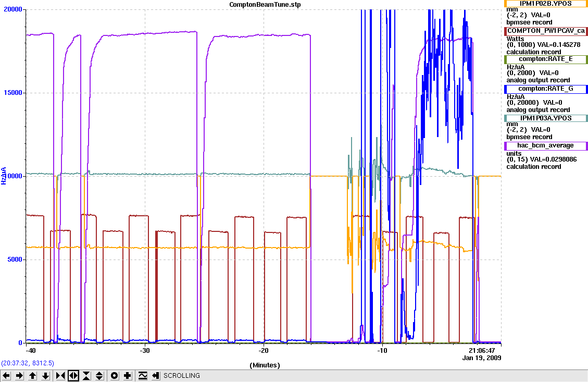Click the plus crosshair toolbar icon
The width and height of the screenshot is (588, 382).
pyautogui.click(x=128, y=376)
